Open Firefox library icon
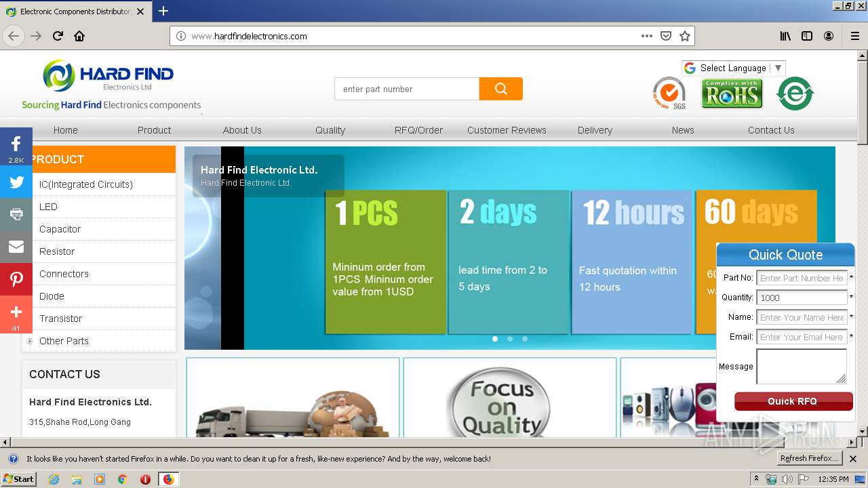 785,36
